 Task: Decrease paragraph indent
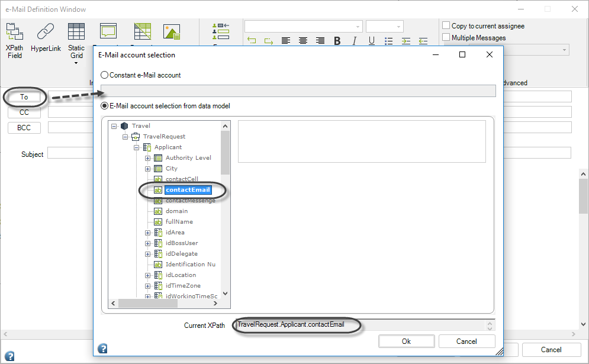click(423, 41)
